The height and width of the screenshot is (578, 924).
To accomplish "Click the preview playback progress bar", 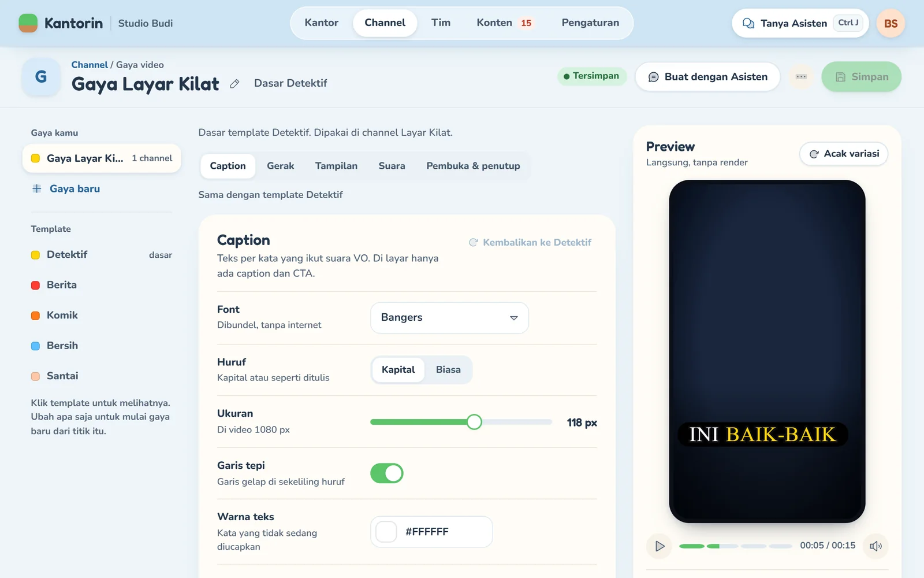I will 736,546.
